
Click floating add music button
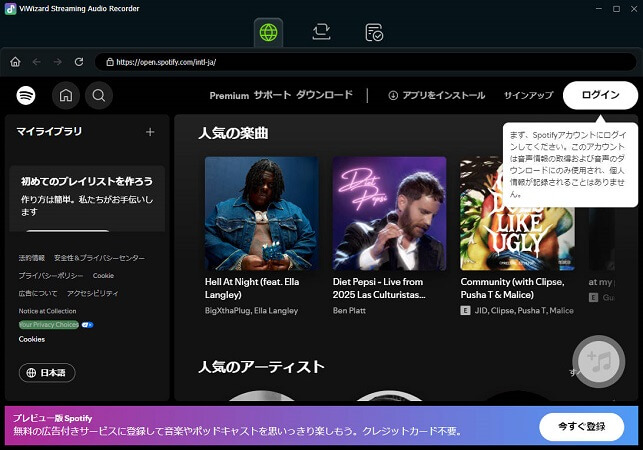[599, 361]
